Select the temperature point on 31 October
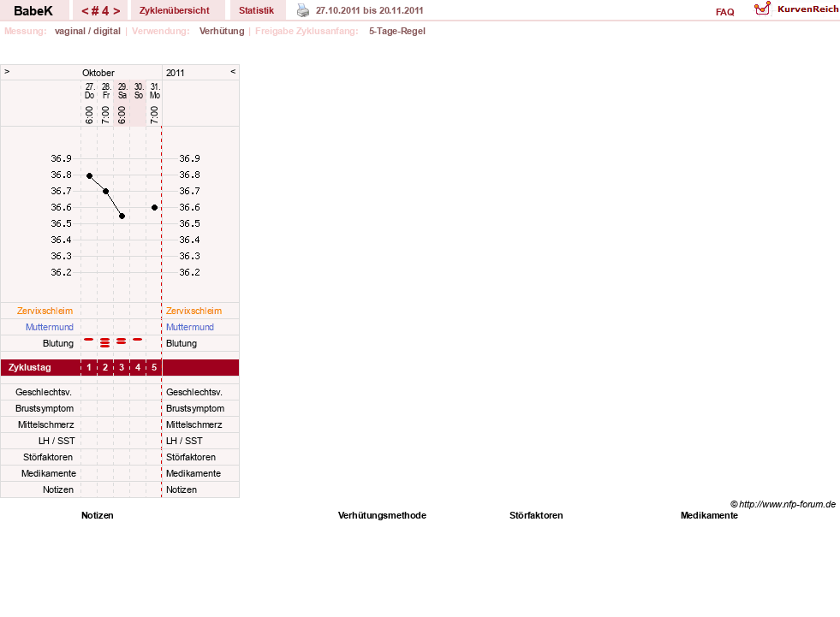Viewport: 840px width, 617px height. point(154,207)
